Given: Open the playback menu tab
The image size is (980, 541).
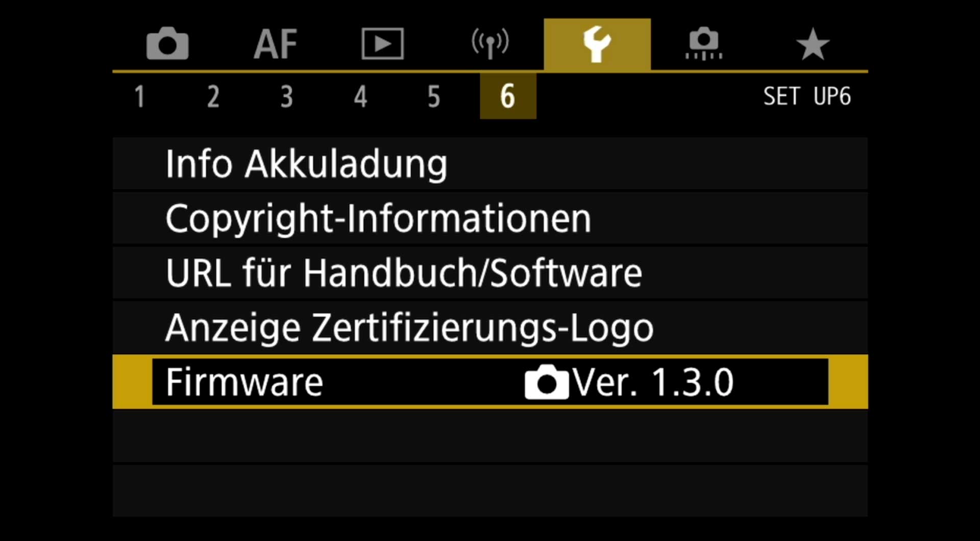Looking at the screenshot, I should coord(383,44).
